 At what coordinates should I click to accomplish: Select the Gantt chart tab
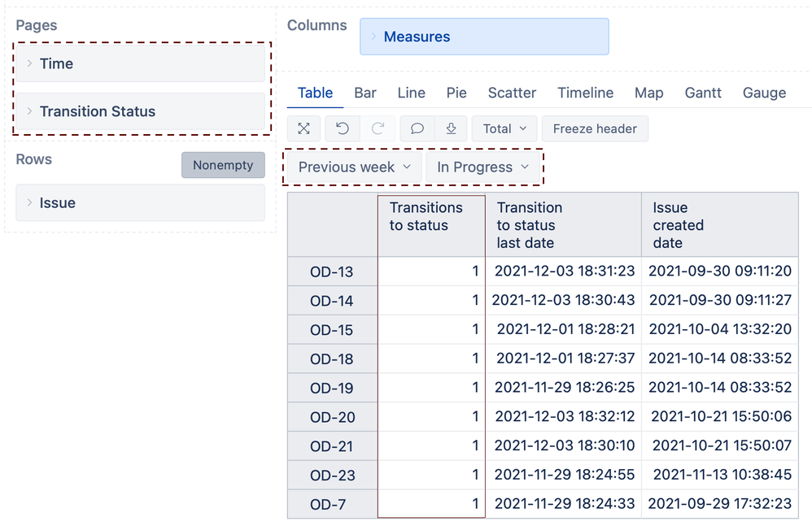[702, 93]
